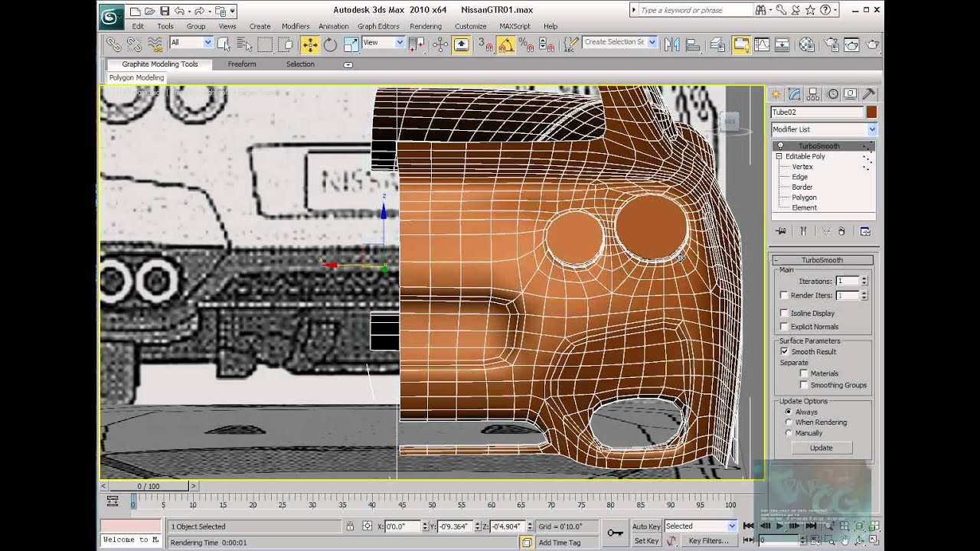
Task: Click Bind to Space Warp icon
Action: [x=155, y=44]
